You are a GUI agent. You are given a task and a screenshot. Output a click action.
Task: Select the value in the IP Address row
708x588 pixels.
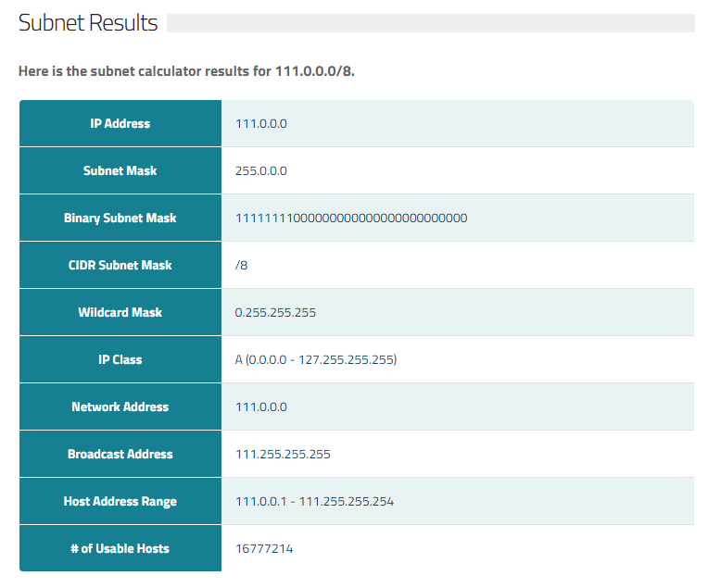coord(261,124)
